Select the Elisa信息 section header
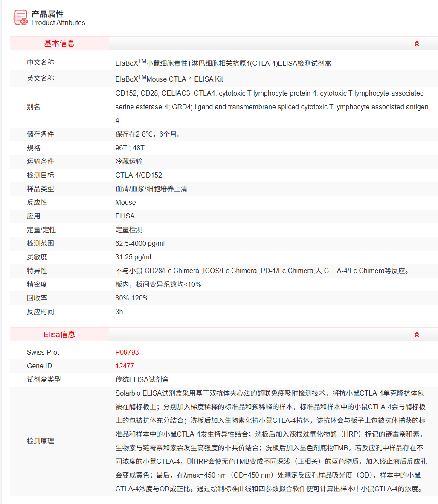Image resolution: width=438 pixels, height=504 pixels. [59, 334]
